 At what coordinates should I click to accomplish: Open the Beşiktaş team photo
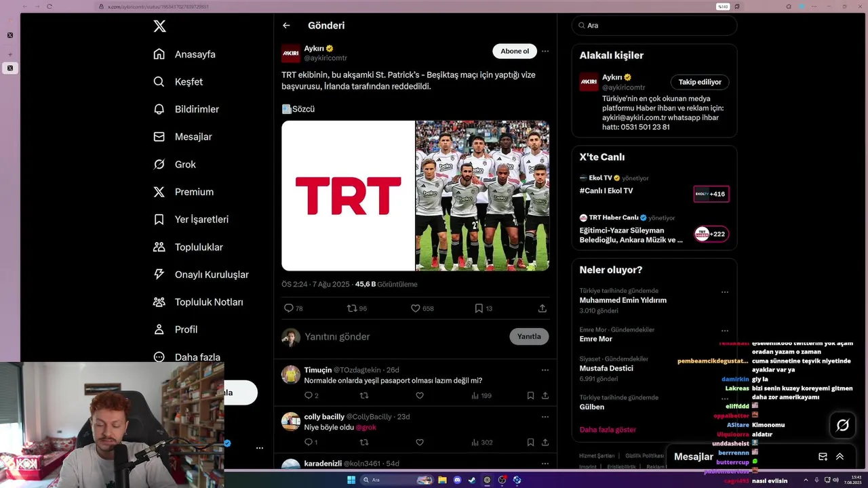482,196
